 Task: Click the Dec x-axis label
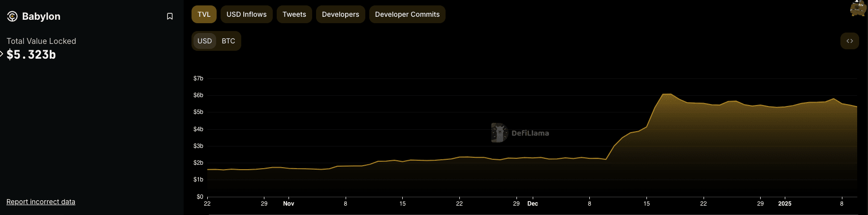tap(533, 204)
